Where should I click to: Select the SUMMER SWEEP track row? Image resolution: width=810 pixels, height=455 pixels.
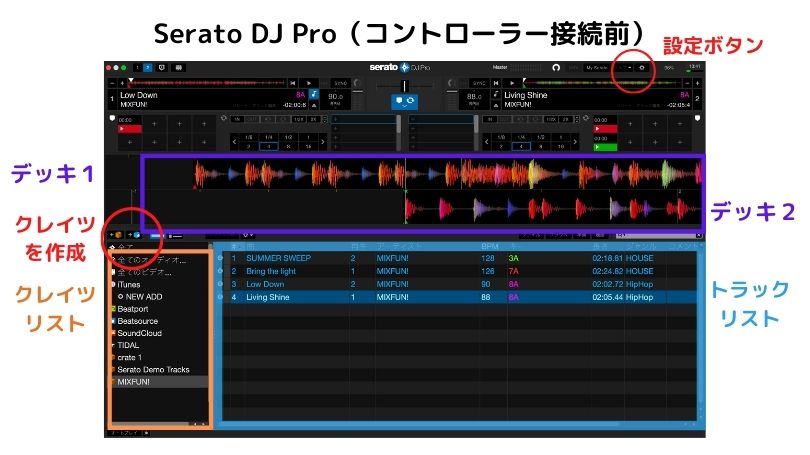pyautogui.click(x=280, y=258)
